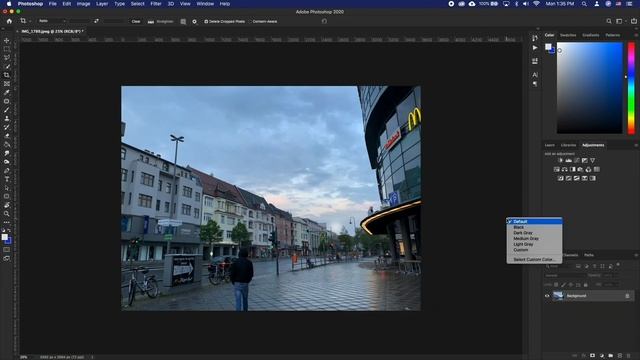Swap crop width and height arrows
The image size is (640, 360).
(96, 21)
